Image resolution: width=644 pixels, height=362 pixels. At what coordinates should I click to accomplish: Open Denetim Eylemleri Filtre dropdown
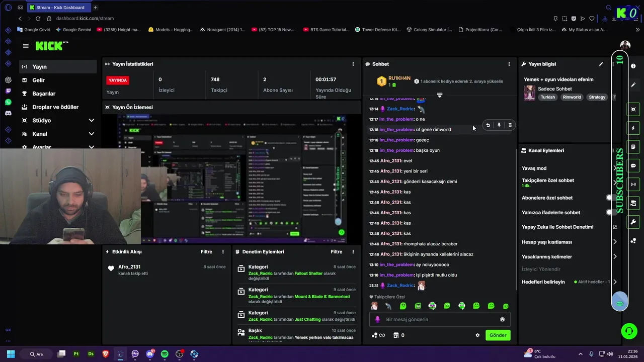point(337,252)
